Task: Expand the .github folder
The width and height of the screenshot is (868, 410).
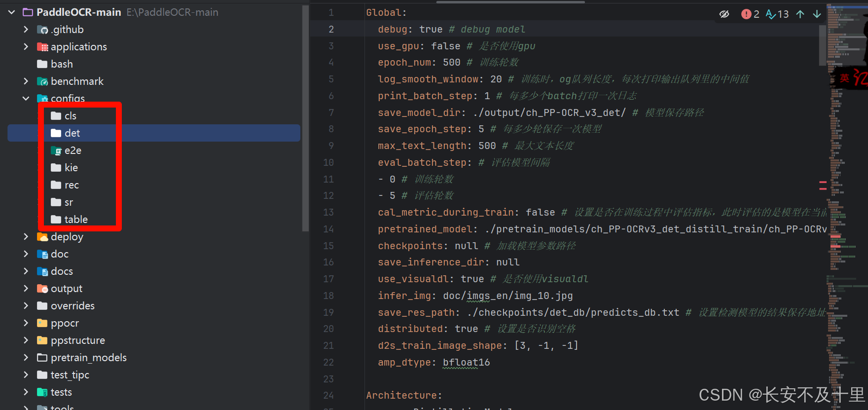Action: (x=26, y=30)
